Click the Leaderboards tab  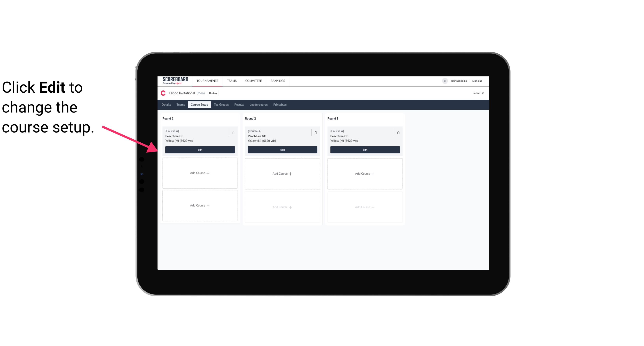pos(259,105)
